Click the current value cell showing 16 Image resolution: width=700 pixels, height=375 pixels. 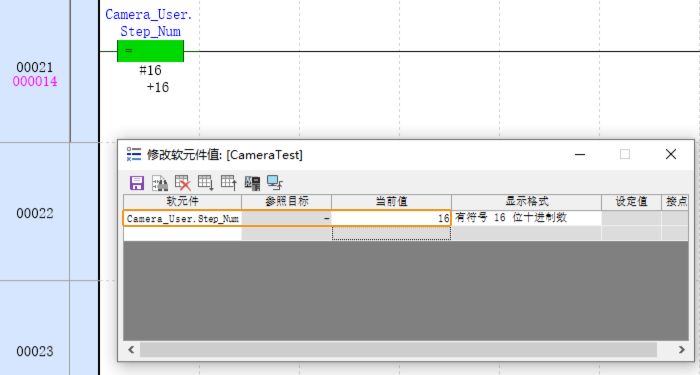click(391, 218)
